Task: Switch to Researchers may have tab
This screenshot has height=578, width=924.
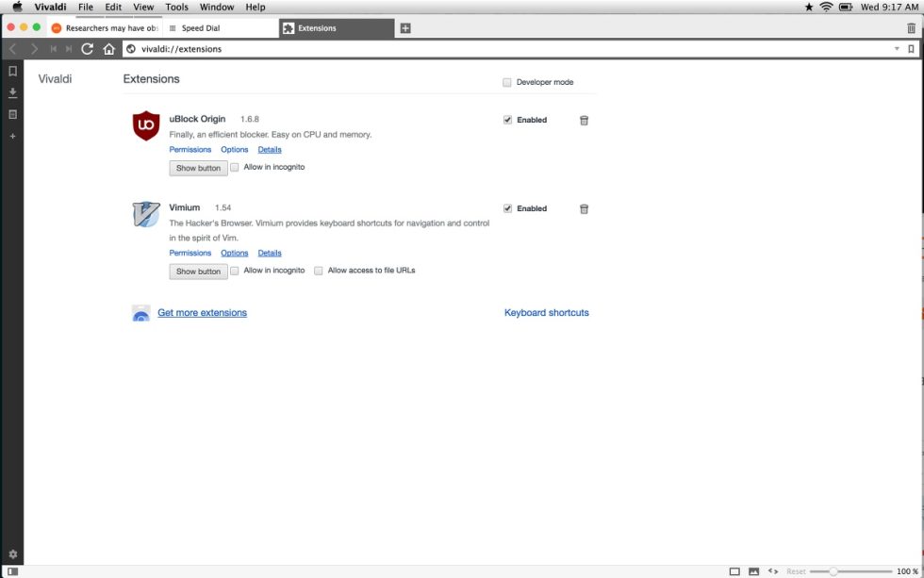Action: point(105,28)
